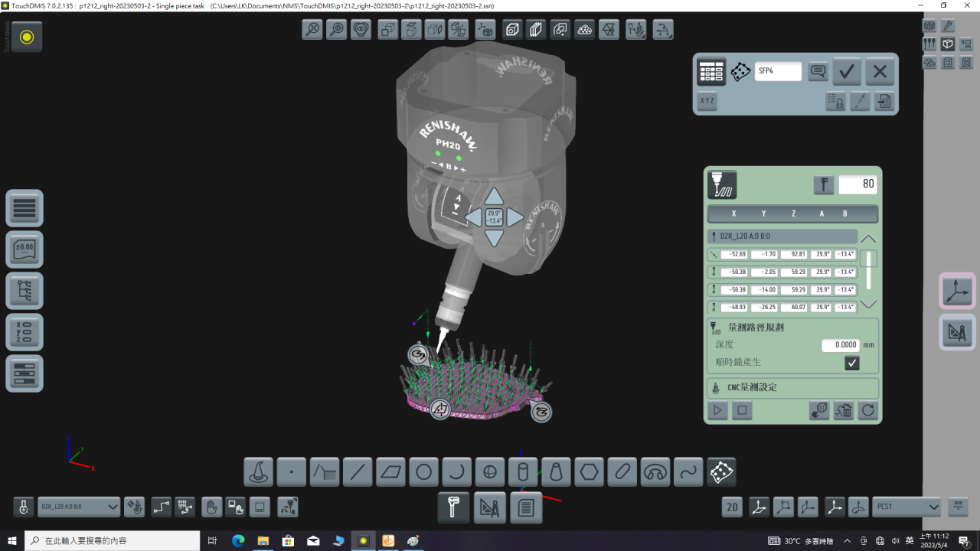The height and width of the screenshot is (551, 980).
Task: Toggle the point cloud display icon
Action: 584,30
